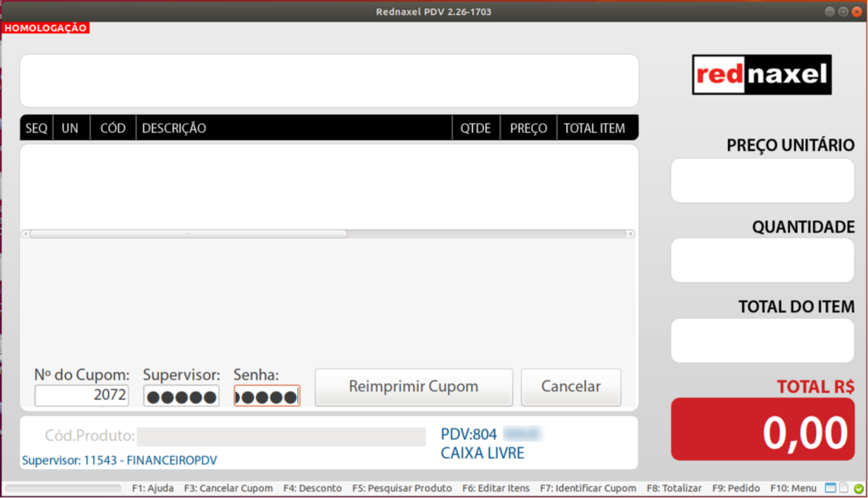Click the document icon in the status bar
The height and width of the screenshot is (498, 868).
[x=844, y=487]
